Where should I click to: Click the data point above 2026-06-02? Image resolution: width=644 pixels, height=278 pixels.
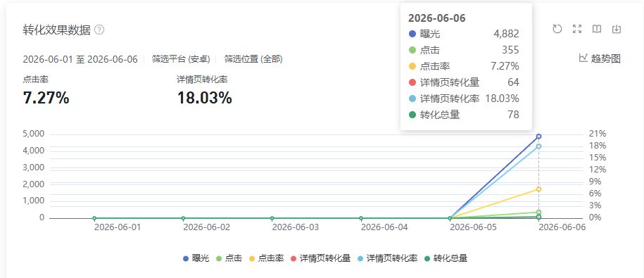pos(183,218)
